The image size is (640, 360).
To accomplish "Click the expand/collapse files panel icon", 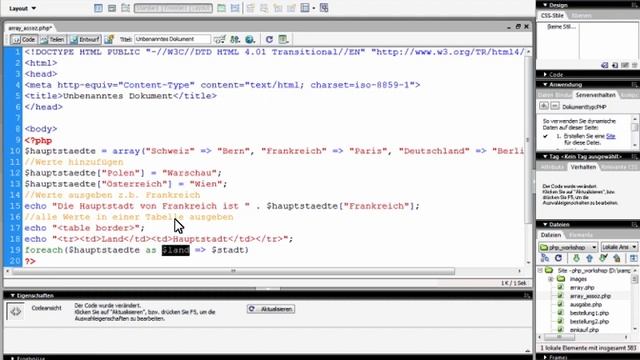I will (x=633, y=258).
